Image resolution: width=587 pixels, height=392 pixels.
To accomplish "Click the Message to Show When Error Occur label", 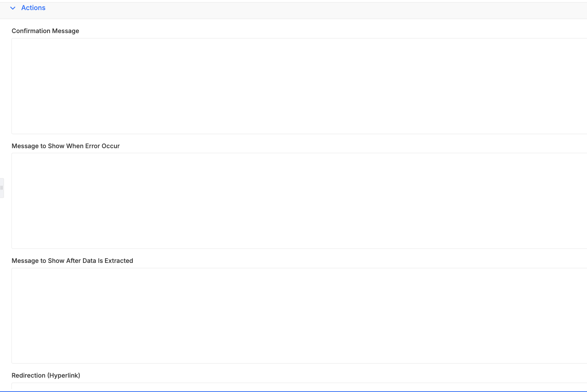I will coord(65,146).
